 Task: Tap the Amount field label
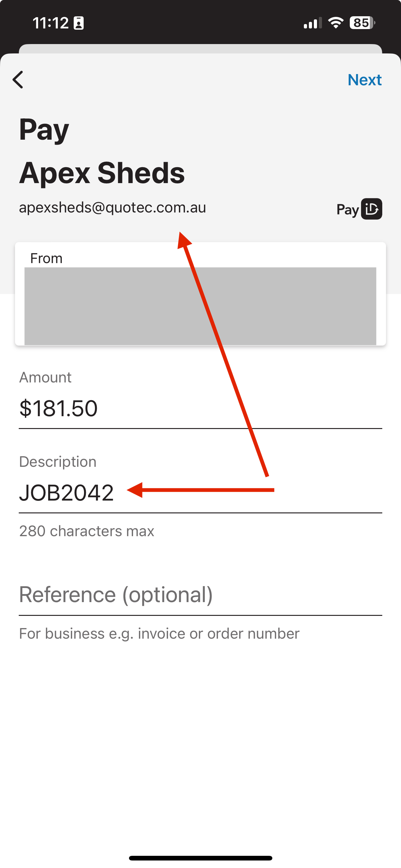coord(45,377)
